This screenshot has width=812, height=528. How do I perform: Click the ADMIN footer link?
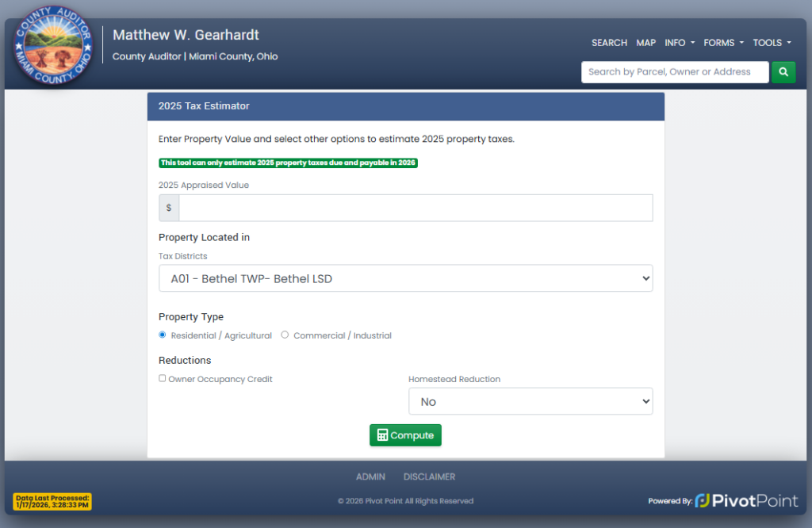click(370, 476)
